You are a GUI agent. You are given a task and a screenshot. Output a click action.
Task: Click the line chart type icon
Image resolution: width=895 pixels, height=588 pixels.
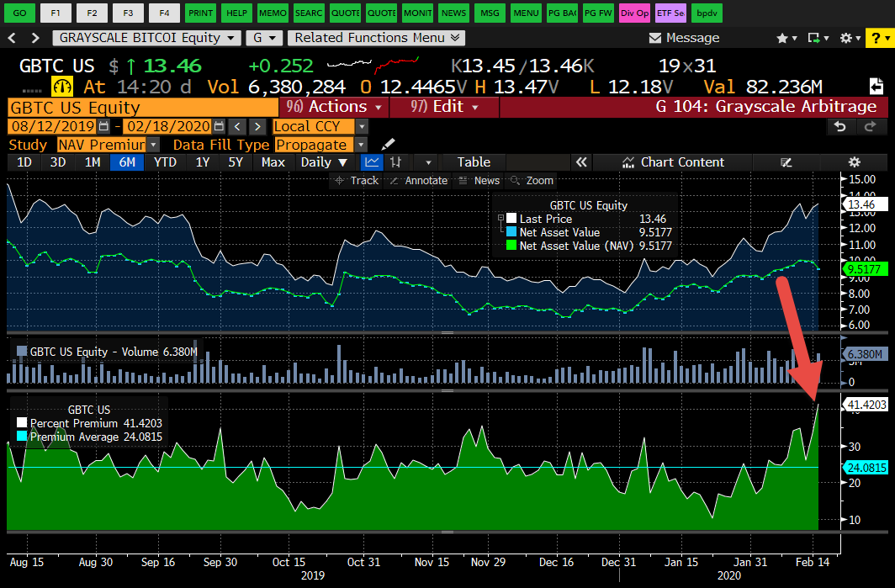click(x=371, y=162)
